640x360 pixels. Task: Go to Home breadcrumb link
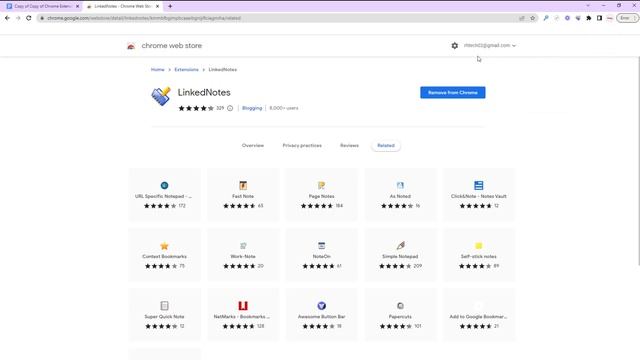coord(158,70)
